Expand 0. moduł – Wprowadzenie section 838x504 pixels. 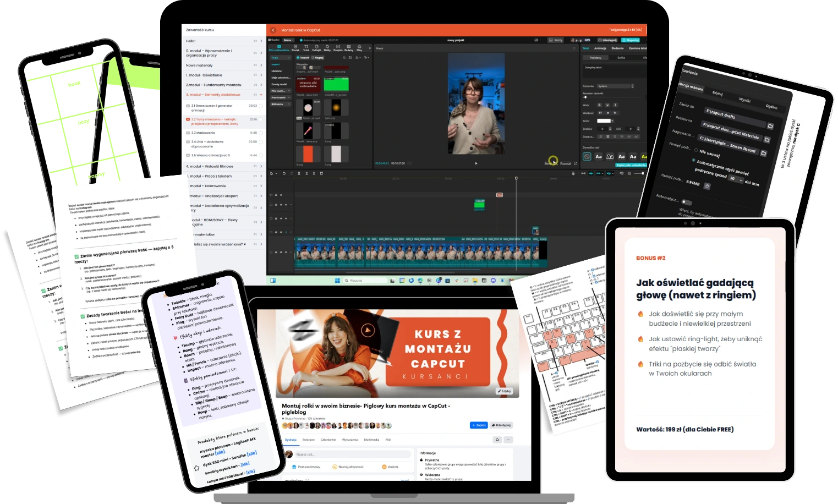tap(261, 53)
